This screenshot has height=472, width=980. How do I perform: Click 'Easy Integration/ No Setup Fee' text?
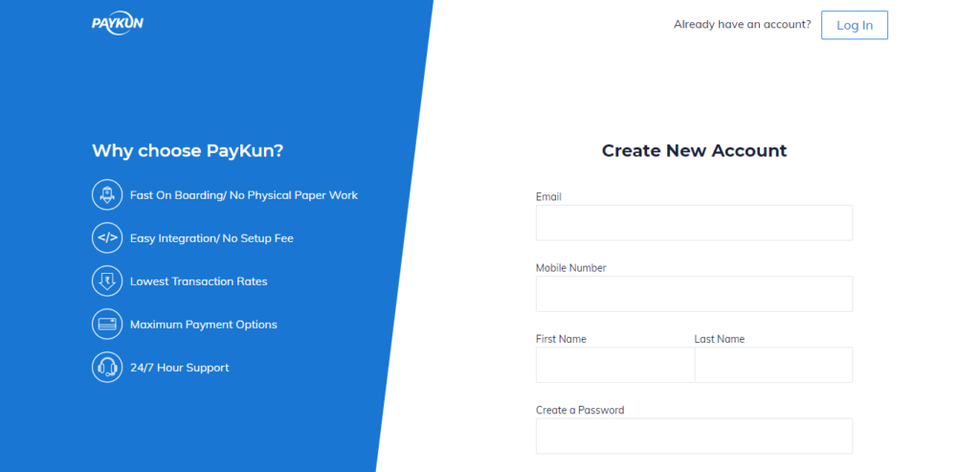pyautogui.click(x=212, y=238)
